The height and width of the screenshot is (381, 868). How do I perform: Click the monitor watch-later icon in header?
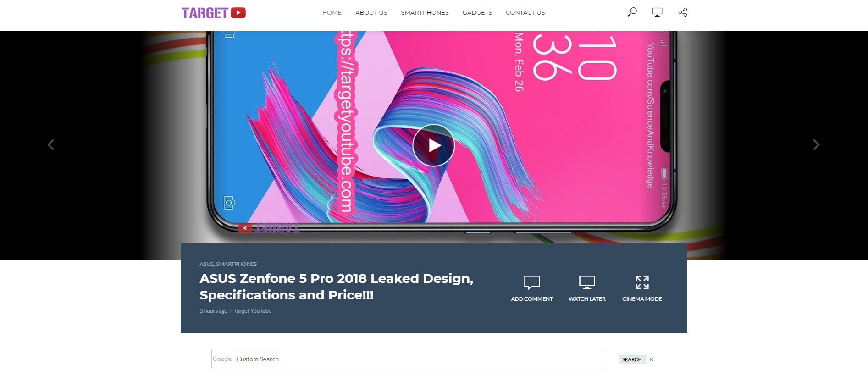657,12
